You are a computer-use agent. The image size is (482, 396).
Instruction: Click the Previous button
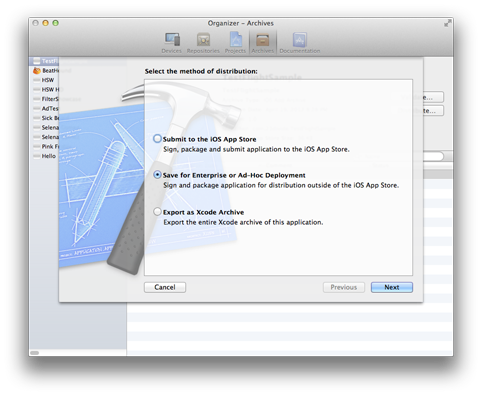(x=344, y=287)
